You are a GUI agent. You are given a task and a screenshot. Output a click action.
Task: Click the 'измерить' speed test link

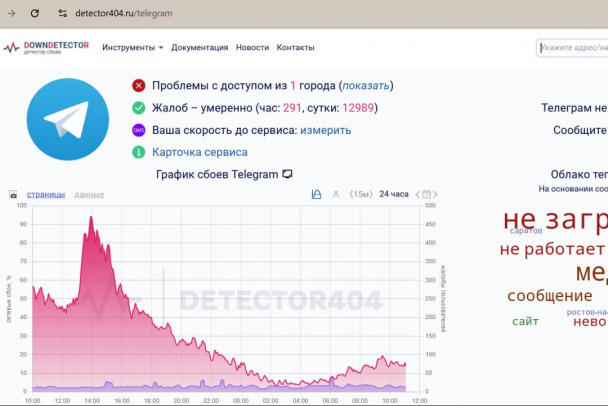click(x=326, y=130)
